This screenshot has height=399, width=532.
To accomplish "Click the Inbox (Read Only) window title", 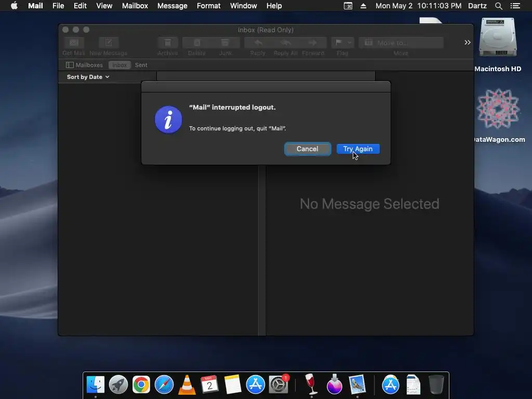I will click(x=265, y=30).
